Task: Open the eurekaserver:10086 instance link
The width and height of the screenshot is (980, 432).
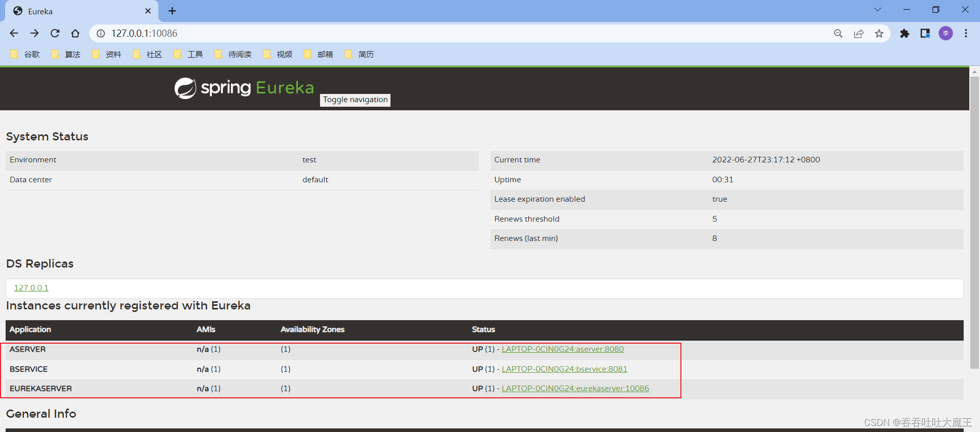Action: coord(575,389)
